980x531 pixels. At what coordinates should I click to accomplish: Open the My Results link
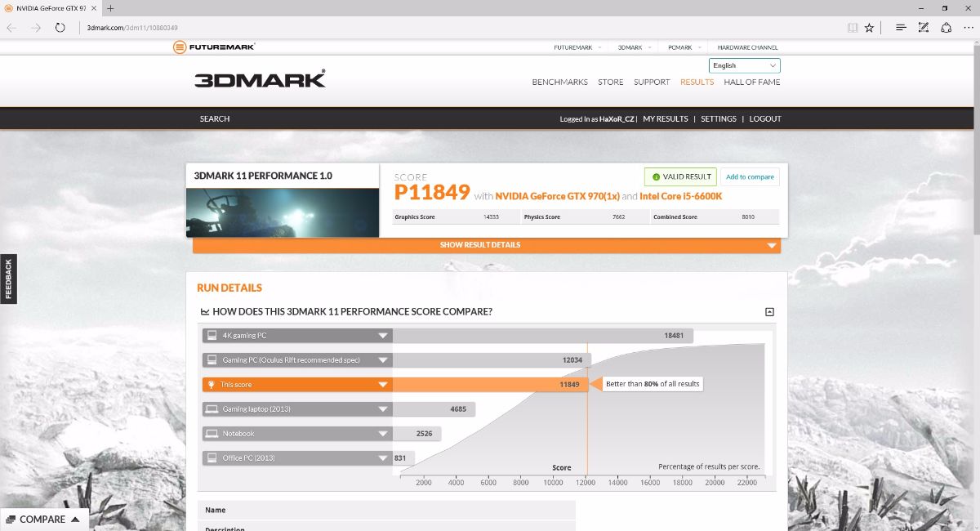(665, 119)
